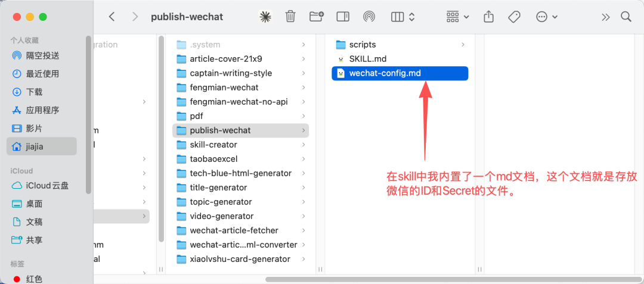Click the horizontal scrollbar at bottom
The height and width of the screenshot is (284, 644).
coord(452,279)
